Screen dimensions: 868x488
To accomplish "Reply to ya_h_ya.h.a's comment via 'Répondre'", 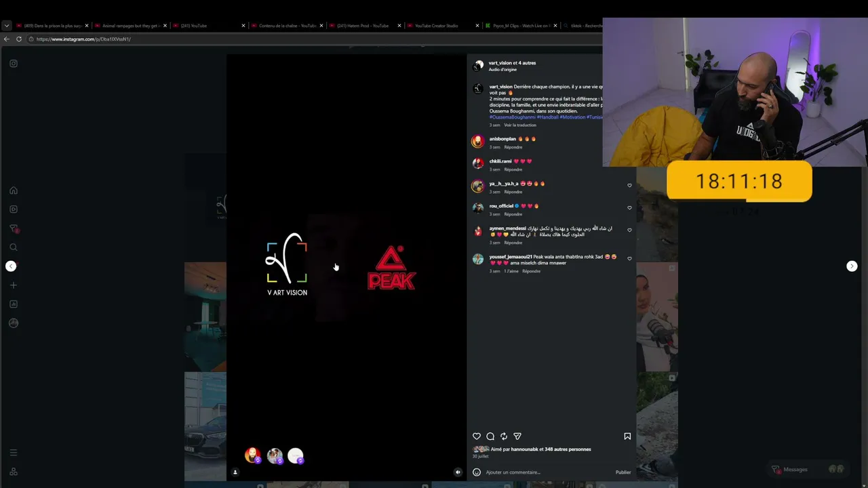I will coord(513,192).
